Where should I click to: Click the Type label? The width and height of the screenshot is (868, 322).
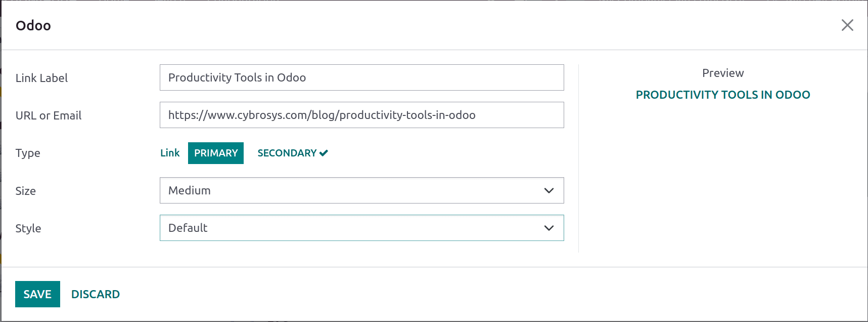(28, 153)
